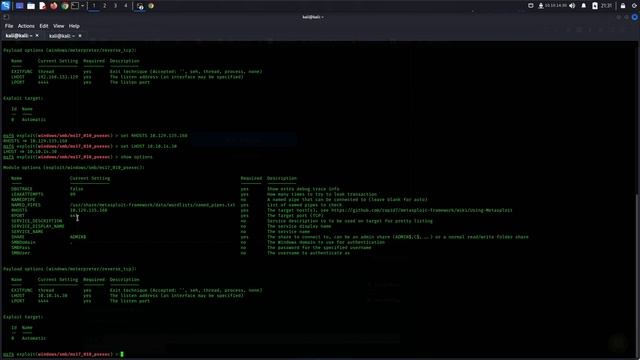This screenshot has width=640, height=360.
Task: Open the volume speaker tray icon
Action: [572, 6]
